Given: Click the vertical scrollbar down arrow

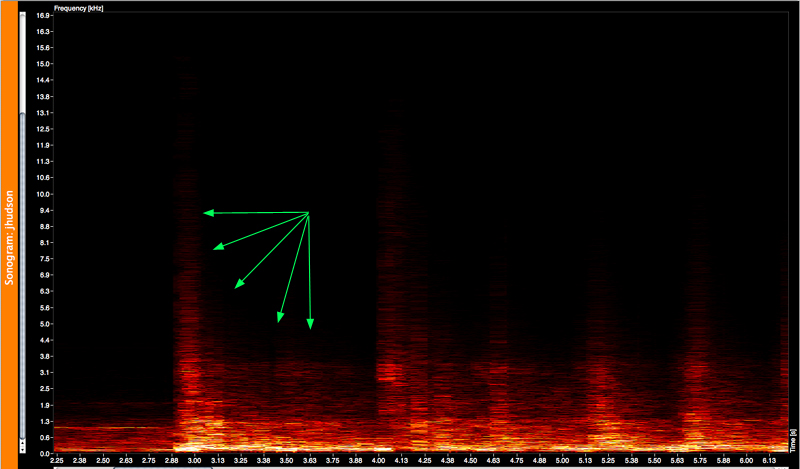Looking at the screenshot, I should click(22, 449).
